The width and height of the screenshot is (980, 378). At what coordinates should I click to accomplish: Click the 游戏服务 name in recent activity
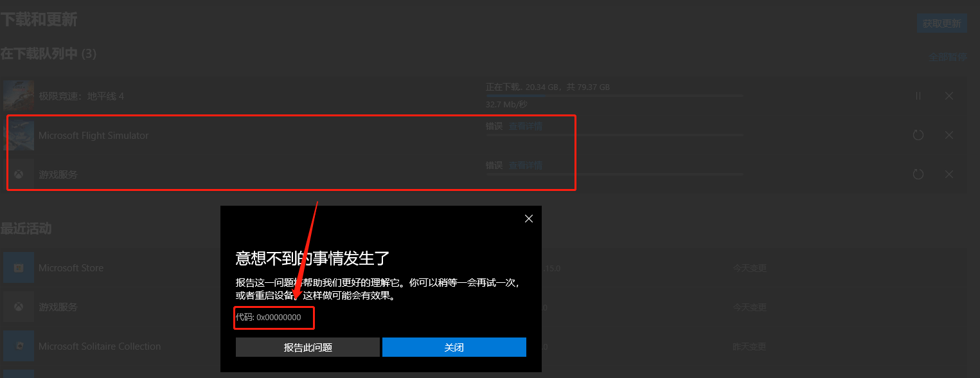point(58,307)
